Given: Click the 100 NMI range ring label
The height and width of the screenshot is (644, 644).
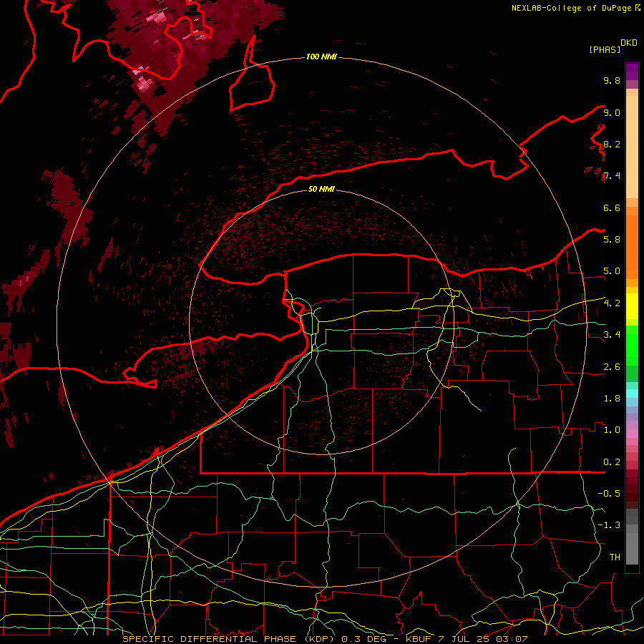Looking at the screenshot, I should point(321,57).
